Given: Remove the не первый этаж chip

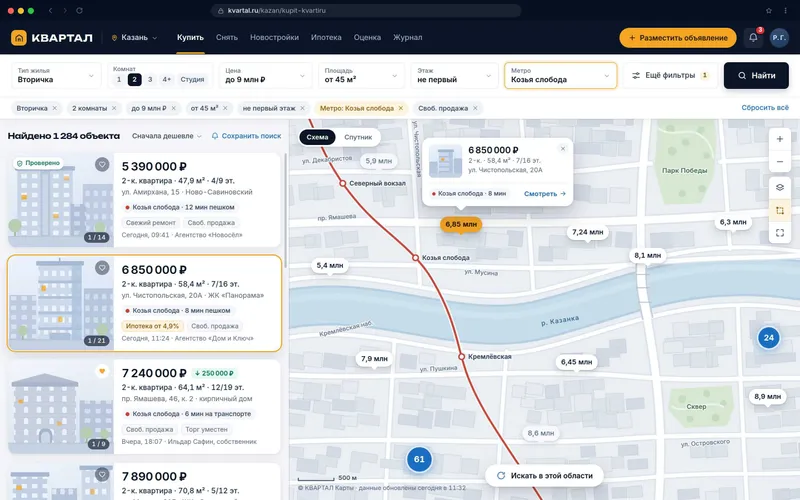Looking at the screenshot, I should click(x=303, y=108).
